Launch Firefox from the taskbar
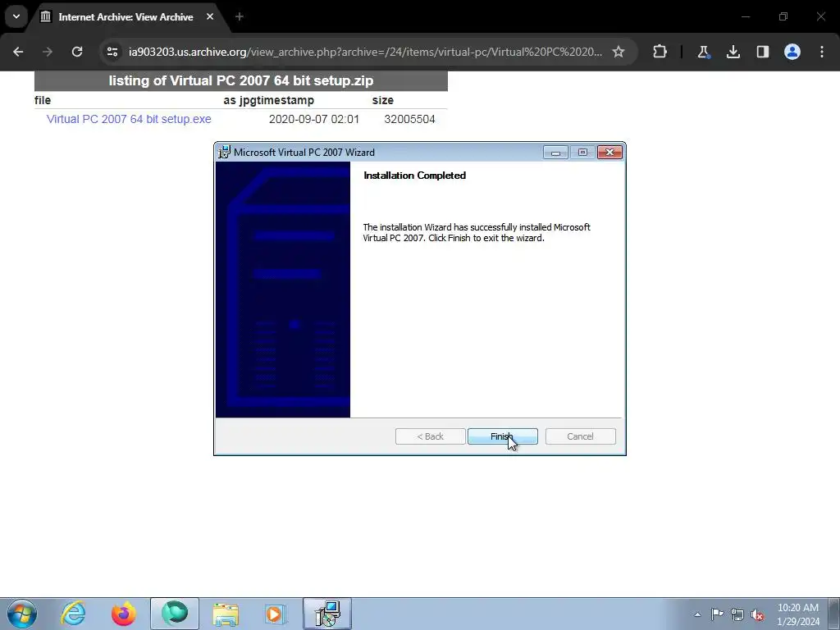The width and height of the screenshot is (840, 630). [124, 614]
